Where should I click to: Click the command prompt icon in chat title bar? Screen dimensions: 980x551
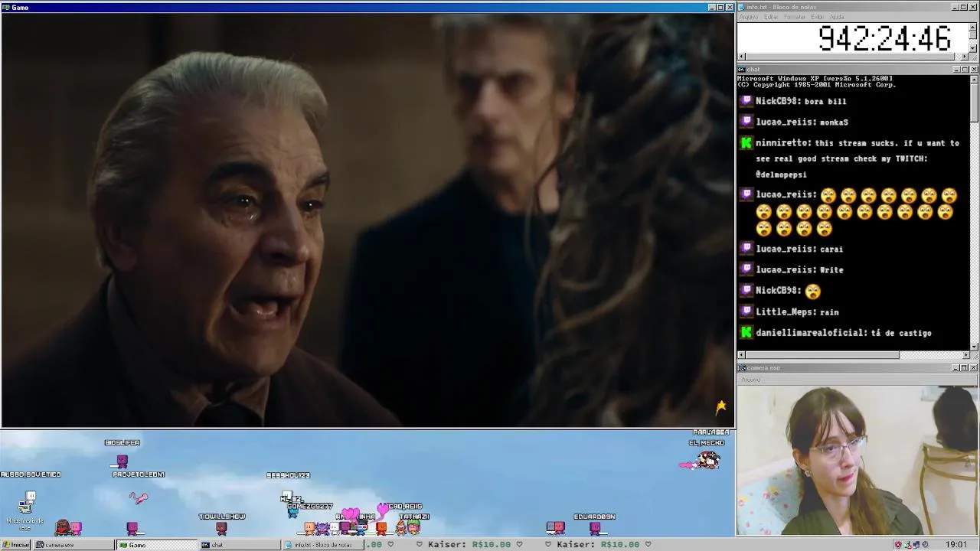[742, 70]
